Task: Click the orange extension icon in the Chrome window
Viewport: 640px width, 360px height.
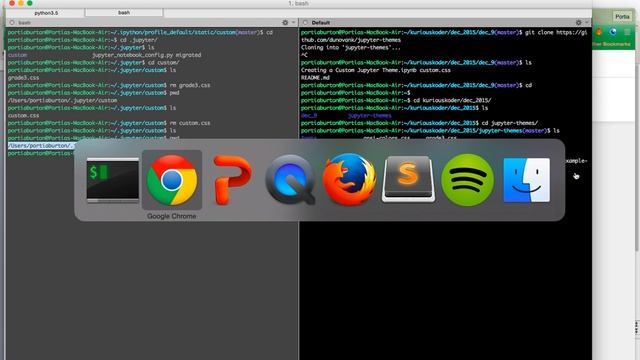Action: pos(599,32)
